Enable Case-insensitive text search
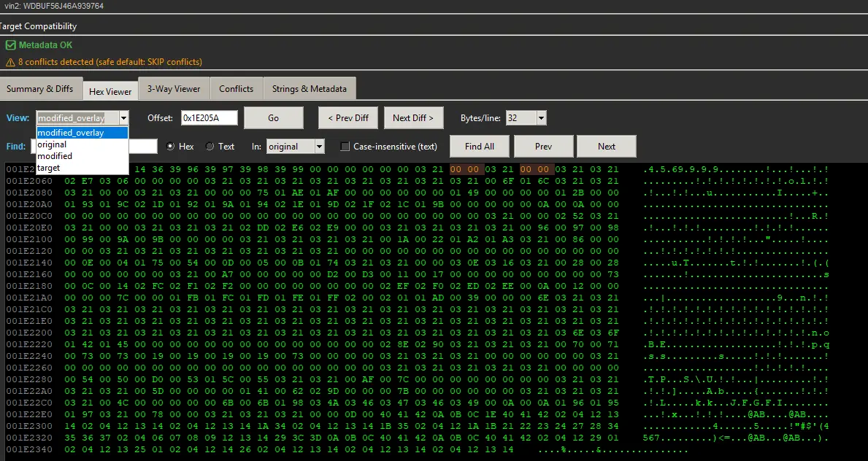This screenshot has width=868, height=461. [x=344, y=146]
